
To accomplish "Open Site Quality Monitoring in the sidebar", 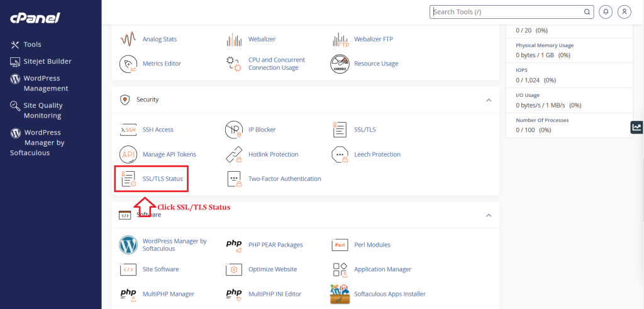I will pos(36,111).
